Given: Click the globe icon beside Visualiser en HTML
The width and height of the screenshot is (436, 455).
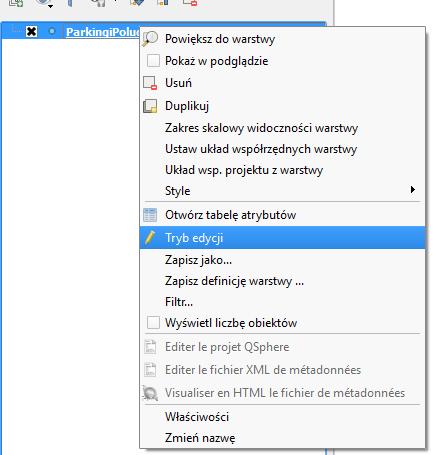Looking at the screenshot, I should pyautogui.click(x=150, y=393).
